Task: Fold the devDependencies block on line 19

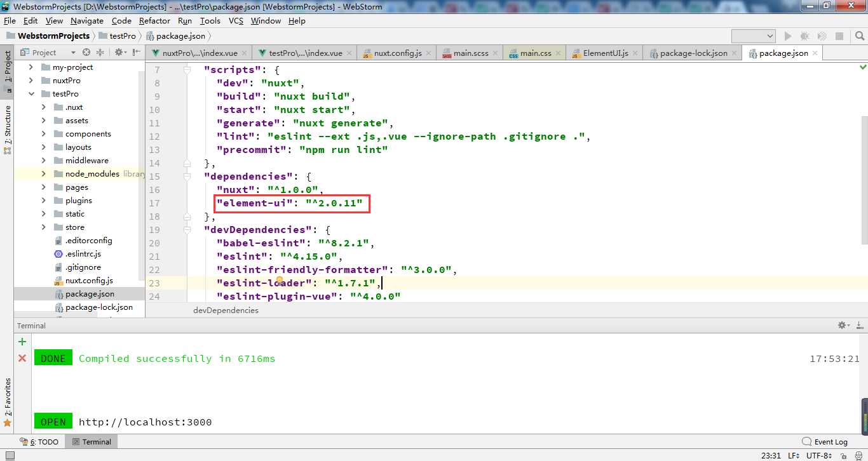Action: 187,230
